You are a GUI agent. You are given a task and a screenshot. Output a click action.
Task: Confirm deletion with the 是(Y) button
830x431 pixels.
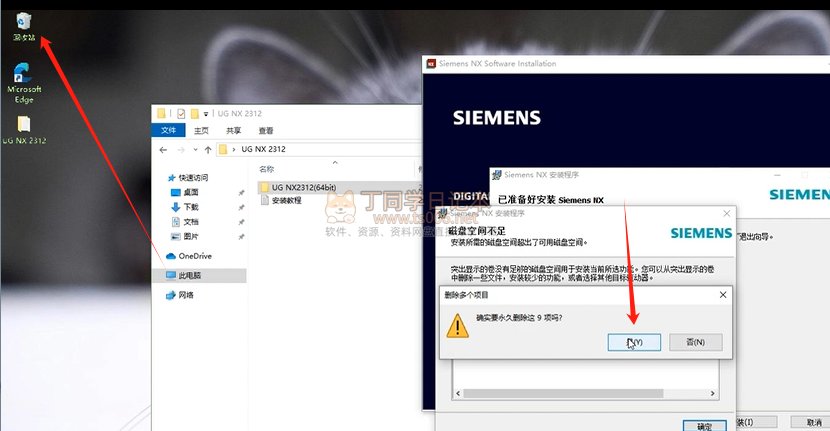634,342
